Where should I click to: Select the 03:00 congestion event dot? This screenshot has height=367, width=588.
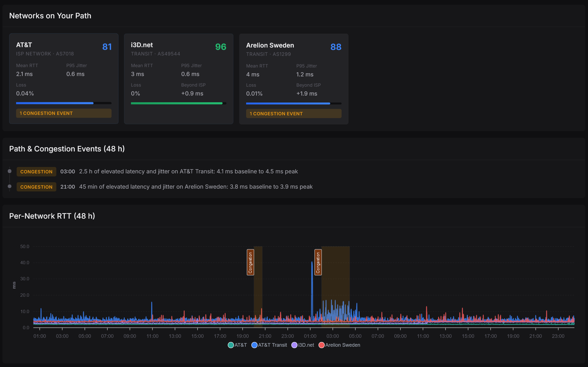point(10,171)
